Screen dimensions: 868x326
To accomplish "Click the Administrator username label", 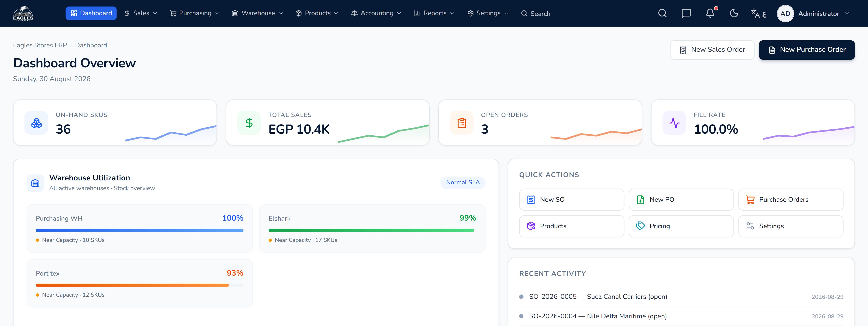I will click(819, 14).
